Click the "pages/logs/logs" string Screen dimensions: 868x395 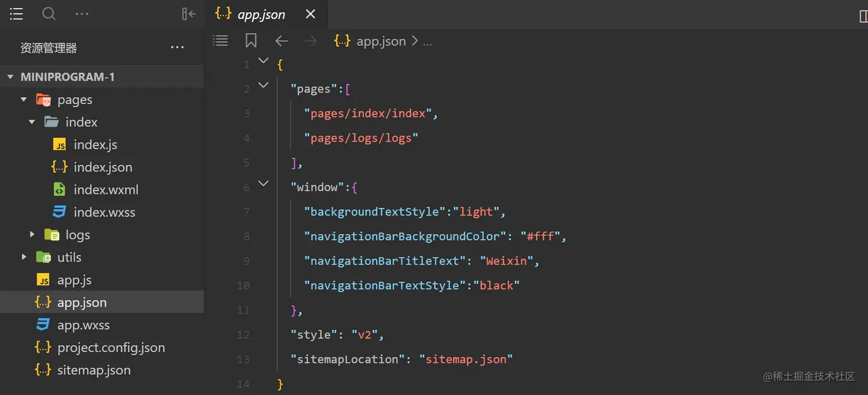[x=361, y=138]
